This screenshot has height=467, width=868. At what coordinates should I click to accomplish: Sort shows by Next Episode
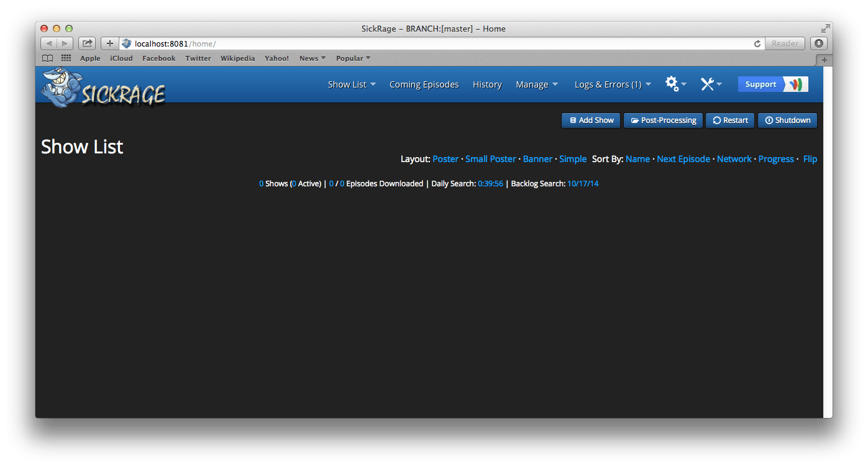[683, 159]
